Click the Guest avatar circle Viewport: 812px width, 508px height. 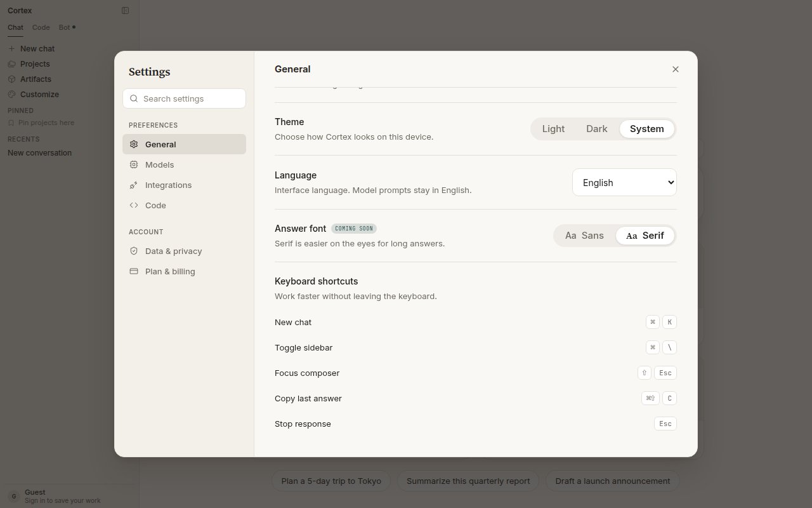coord(14,496)
